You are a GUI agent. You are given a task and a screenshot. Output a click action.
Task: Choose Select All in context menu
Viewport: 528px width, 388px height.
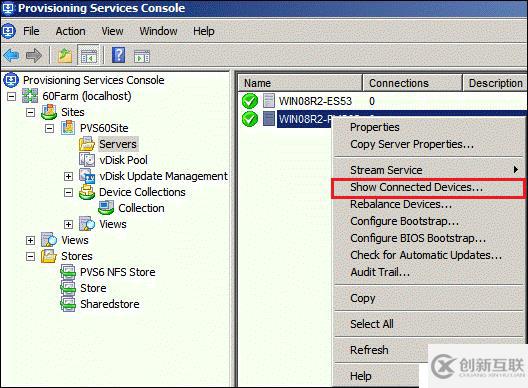click(x=371, y=324)
